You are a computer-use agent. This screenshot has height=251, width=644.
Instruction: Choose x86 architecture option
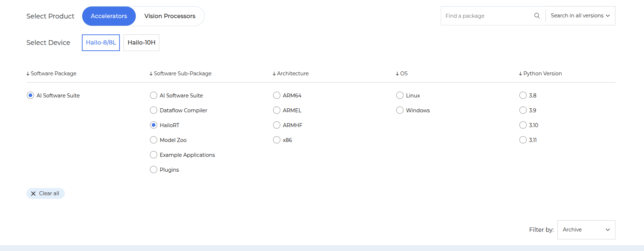[x=277, y=140]
